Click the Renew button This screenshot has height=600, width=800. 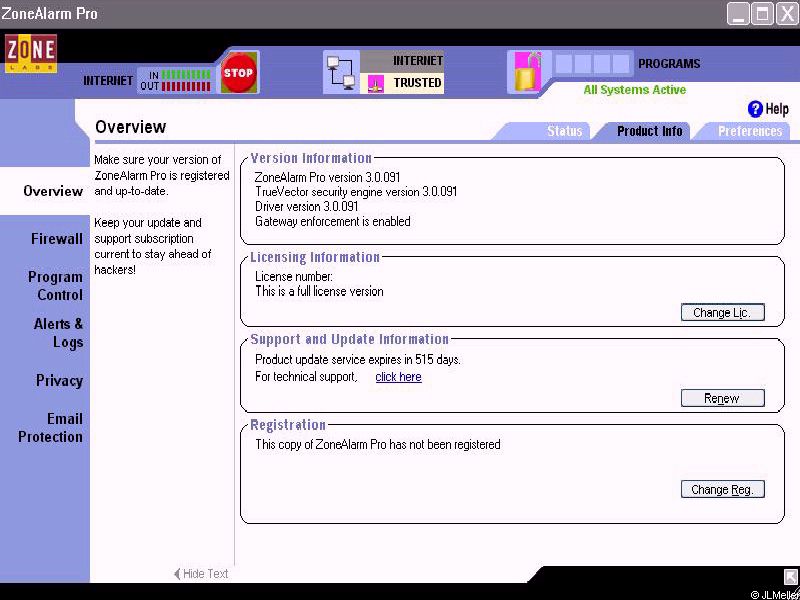point(722,398)
